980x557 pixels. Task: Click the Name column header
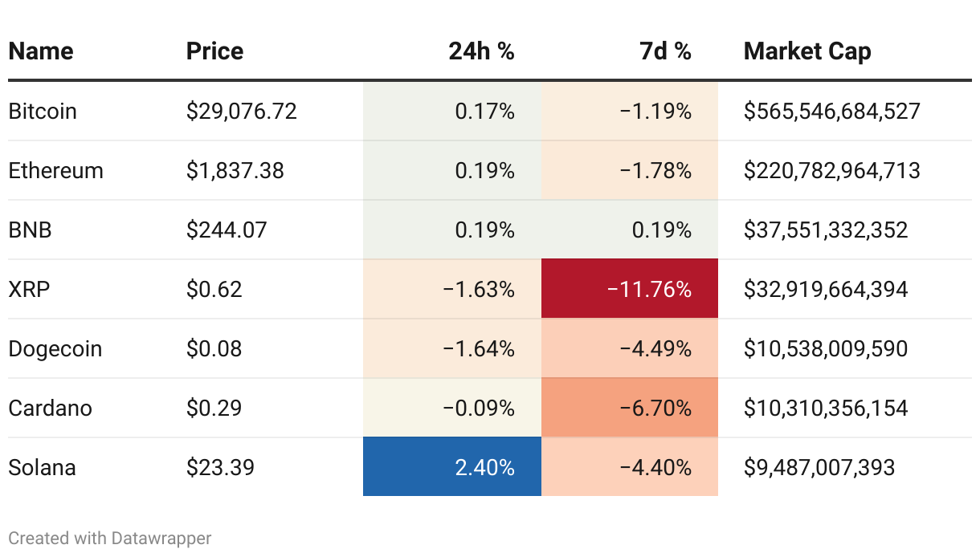coord(41,51)
